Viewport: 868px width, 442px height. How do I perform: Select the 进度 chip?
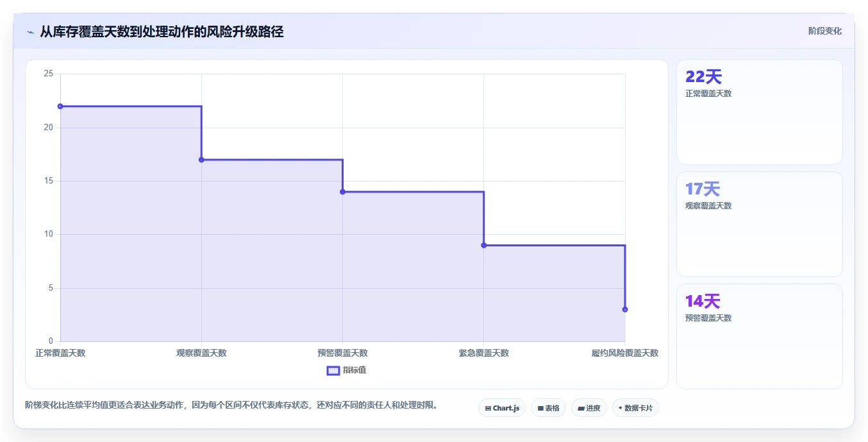(589, 408)
